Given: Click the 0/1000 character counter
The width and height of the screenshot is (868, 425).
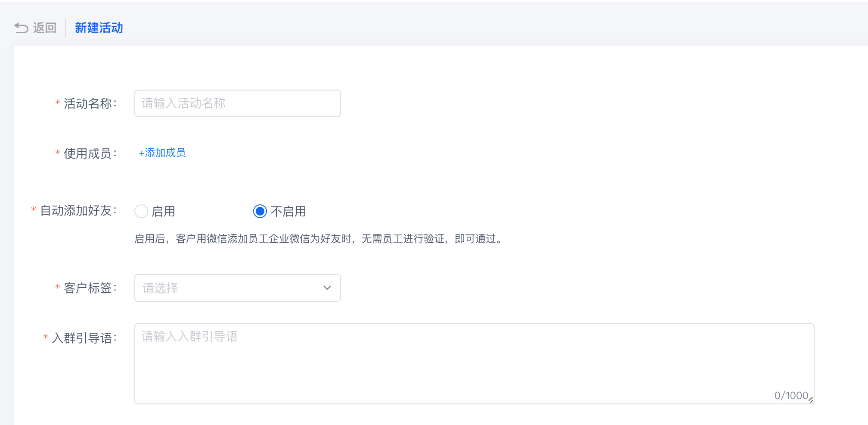Looking at the screenshot, I should 791,395.
